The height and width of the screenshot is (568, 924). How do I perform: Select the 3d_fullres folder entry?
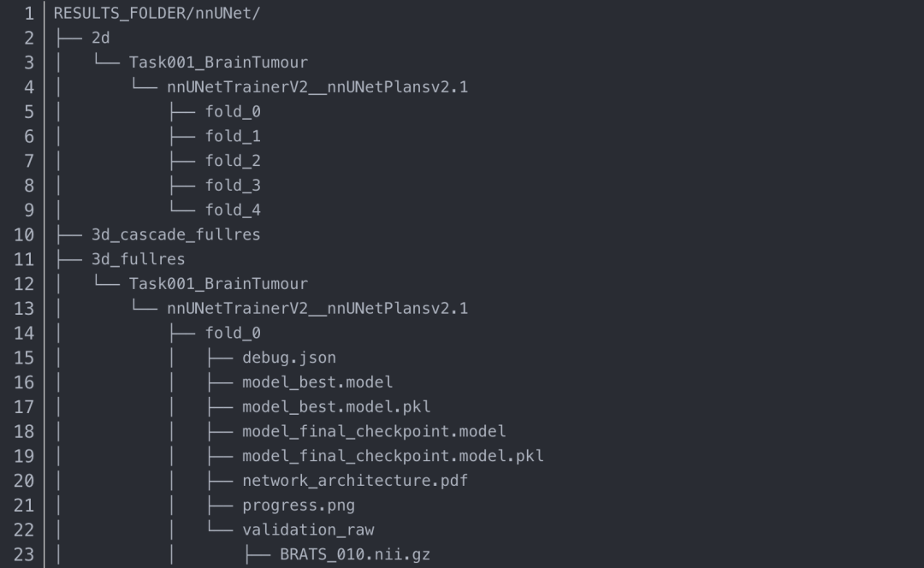(x=138, y=258)
